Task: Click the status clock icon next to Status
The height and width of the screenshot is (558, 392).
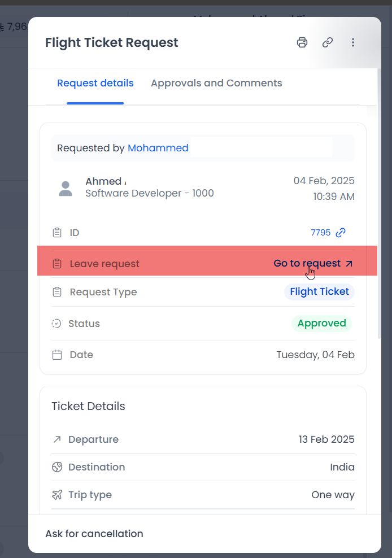Action: pos(56,323)
